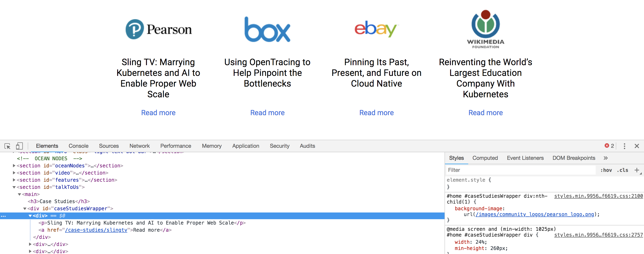Screen dimensions: 644x254
Task: Expand the oceanNodes section node
Action: (14, 166)
